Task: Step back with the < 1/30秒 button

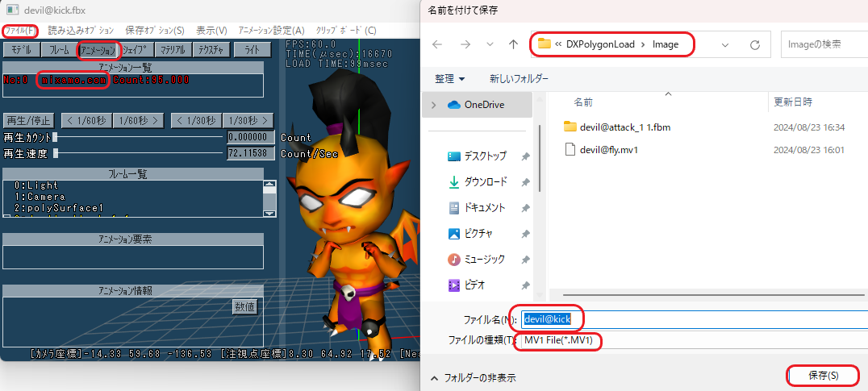Action: [197, 120]
